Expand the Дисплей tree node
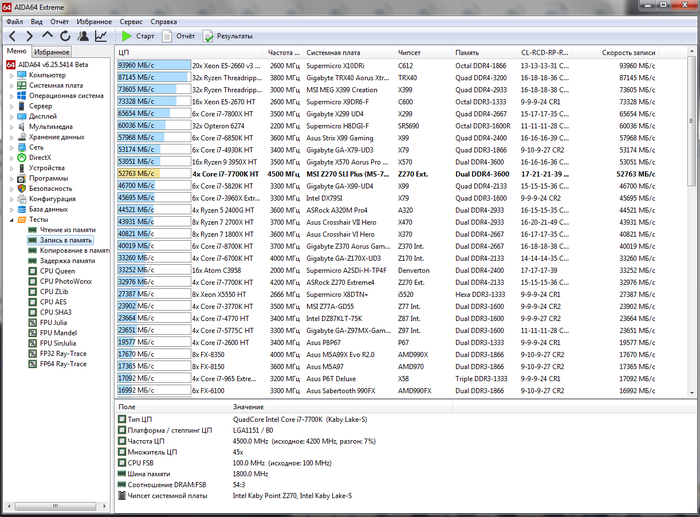The height and width of the screenshot is (517, 700). [12, 117]
